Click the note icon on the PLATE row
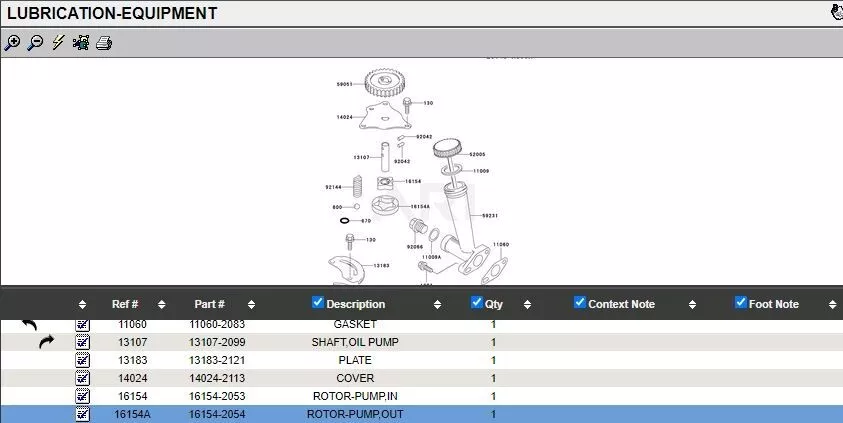The image size is (843, 423). [x=83, y=360]
